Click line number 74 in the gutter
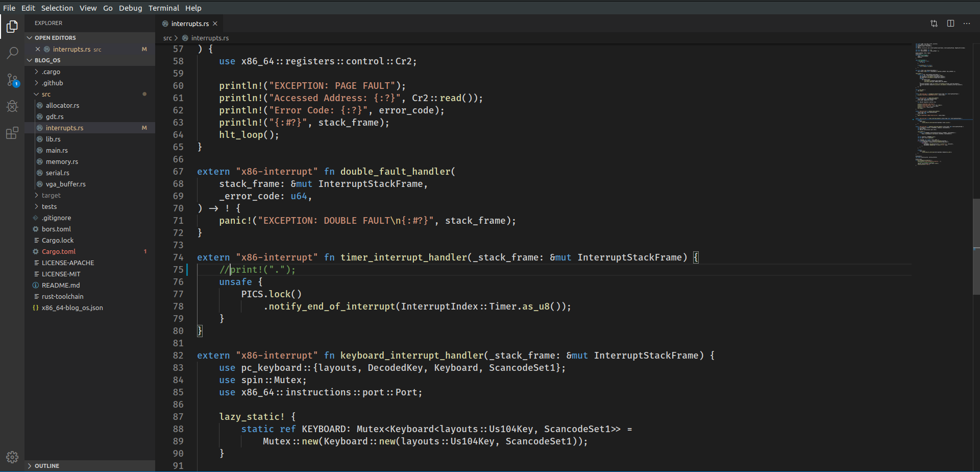 point(178,257)
